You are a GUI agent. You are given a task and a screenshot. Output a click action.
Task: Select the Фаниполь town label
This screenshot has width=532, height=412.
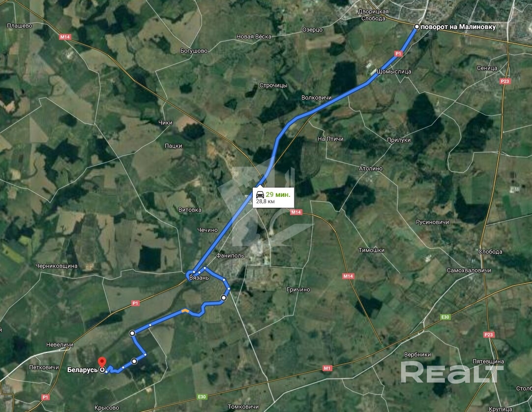click(x=230, y=256)
